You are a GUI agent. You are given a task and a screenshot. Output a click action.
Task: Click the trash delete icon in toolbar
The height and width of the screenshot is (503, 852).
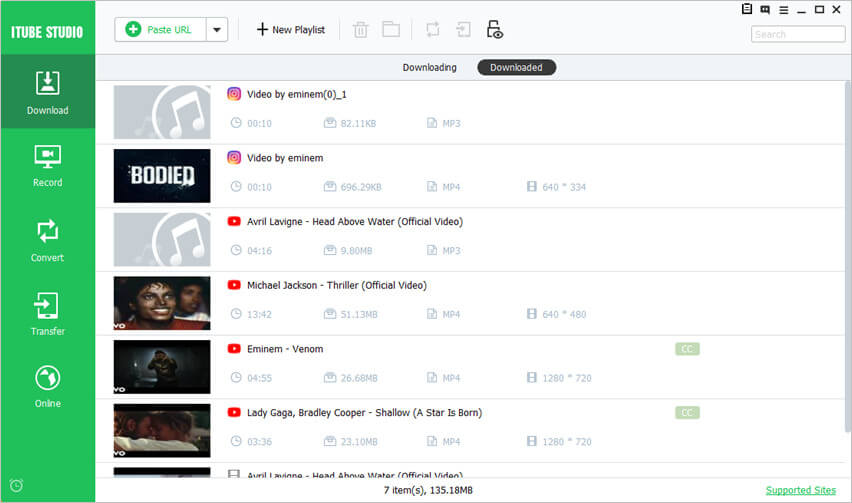pos(360,29)
